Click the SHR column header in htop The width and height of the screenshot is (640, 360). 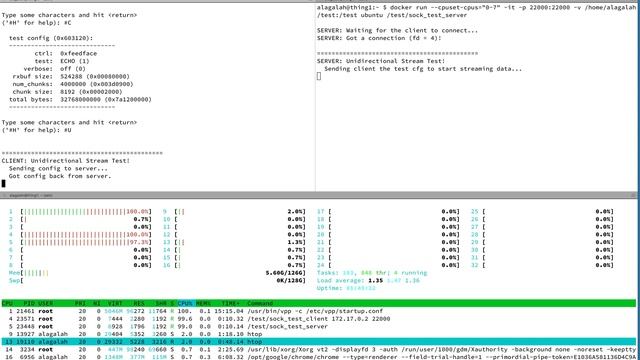point(161,303)
